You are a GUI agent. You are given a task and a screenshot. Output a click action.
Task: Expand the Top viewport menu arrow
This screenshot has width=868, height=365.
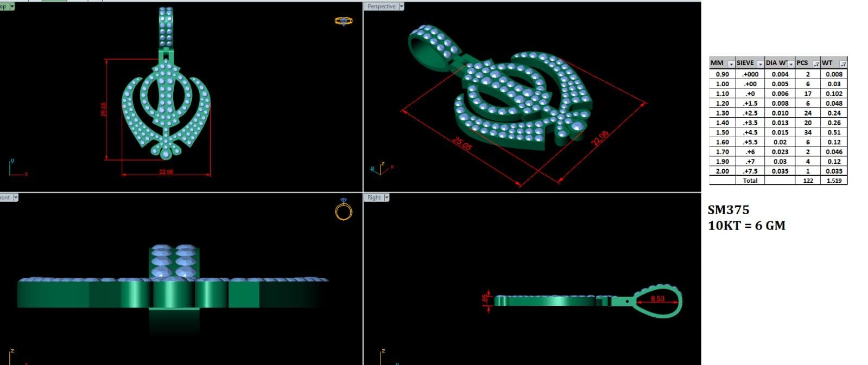tap(12, 7)
